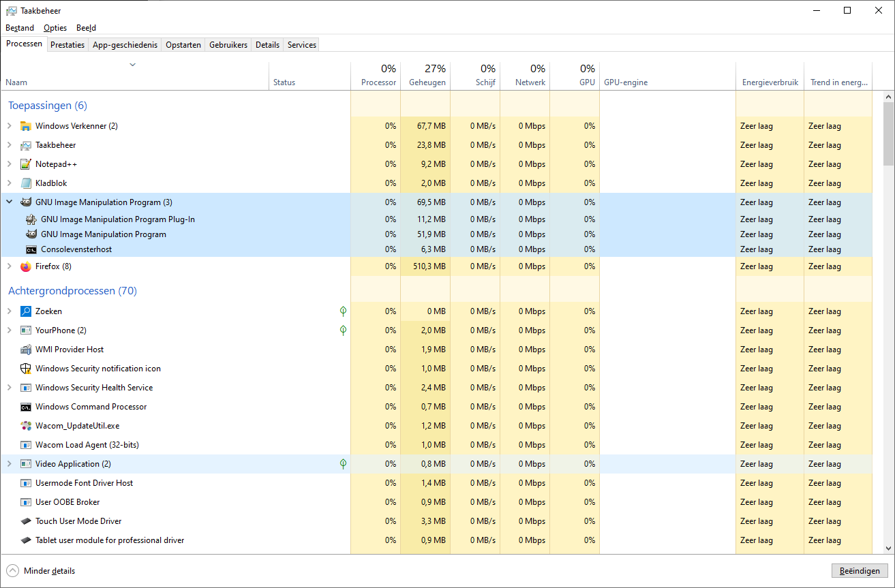Click the Kladblok notepad icon
Screen dimensions: 895x588
click(x=26, y=183)
